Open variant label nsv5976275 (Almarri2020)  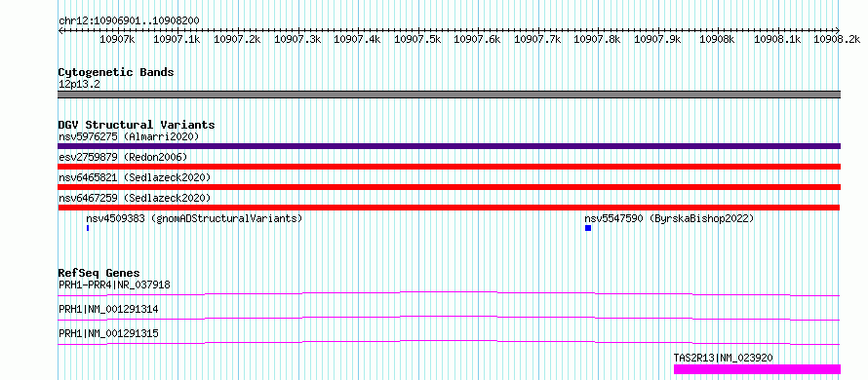pos(129,136)
